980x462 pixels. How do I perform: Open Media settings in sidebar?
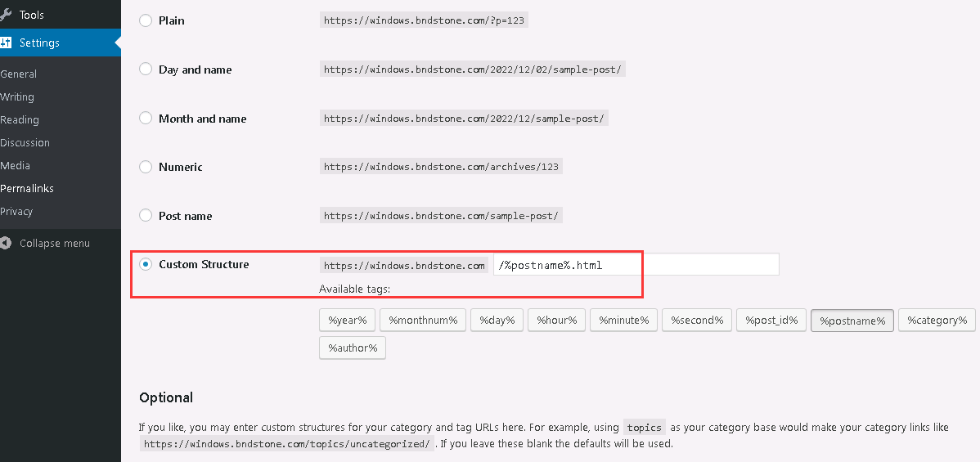15,165
